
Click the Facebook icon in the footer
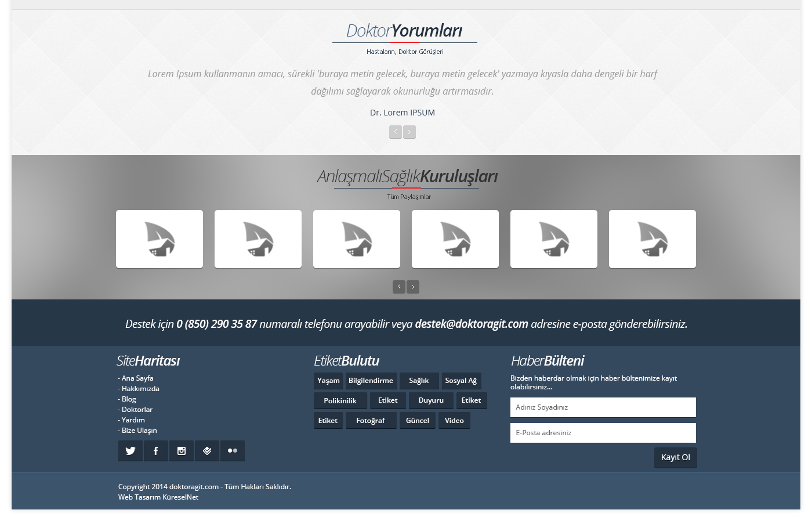pos(156,451)
